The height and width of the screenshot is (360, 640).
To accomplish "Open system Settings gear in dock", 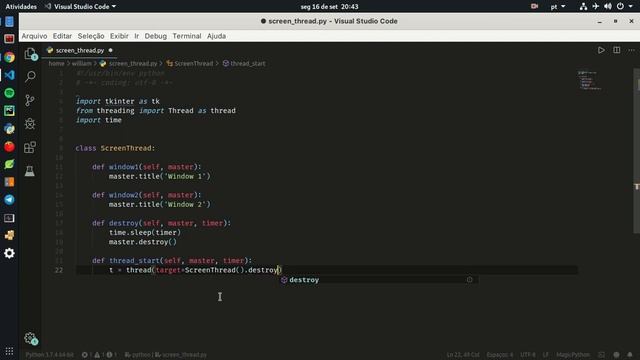I will pos(9,253).
